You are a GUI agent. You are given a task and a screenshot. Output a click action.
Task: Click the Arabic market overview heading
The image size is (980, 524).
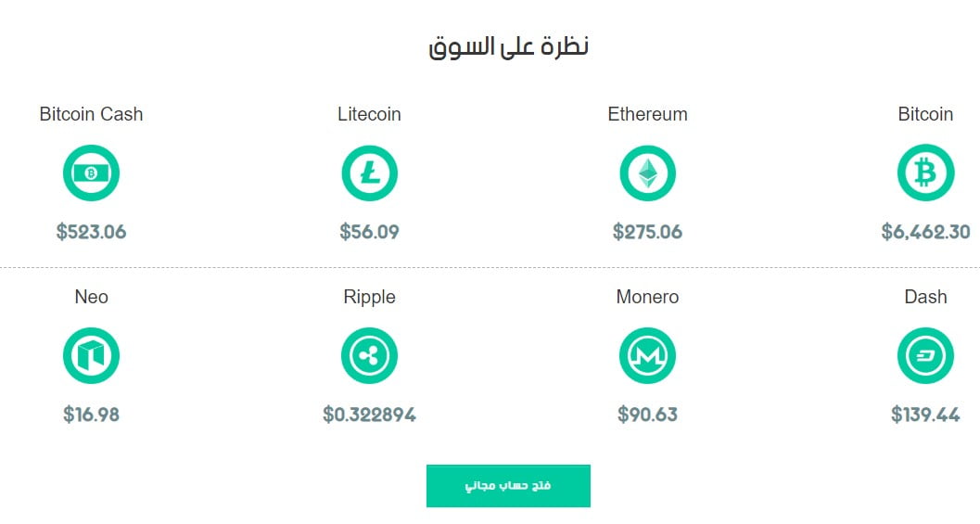click(508, 47)
